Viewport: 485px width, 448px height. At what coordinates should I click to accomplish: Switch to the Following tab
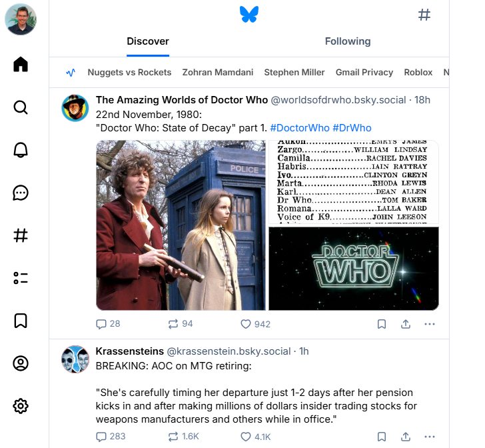(x=347, y=41)
